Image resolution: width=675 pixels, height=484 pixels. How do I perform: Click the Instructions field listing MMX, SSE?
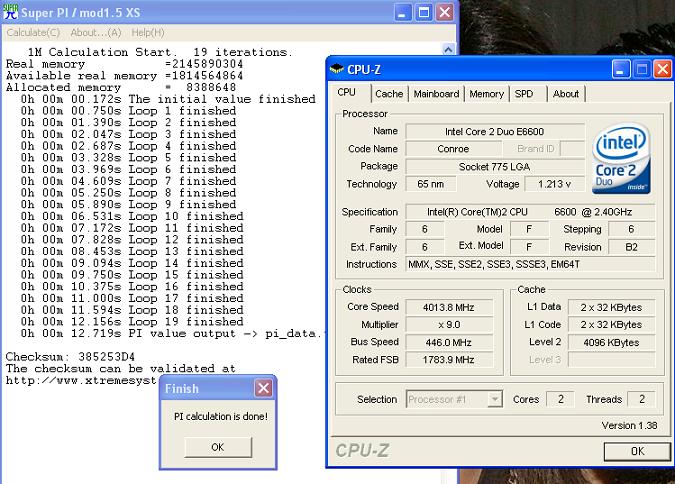pyautogui.click(x=530, y=264)
